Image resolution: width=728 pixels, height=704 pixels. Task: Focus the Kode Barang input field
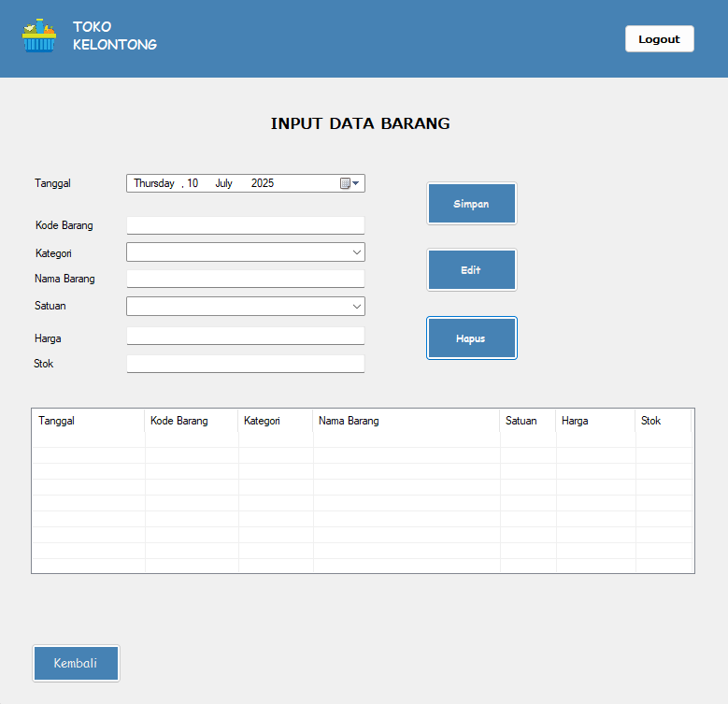click(246, 225)
